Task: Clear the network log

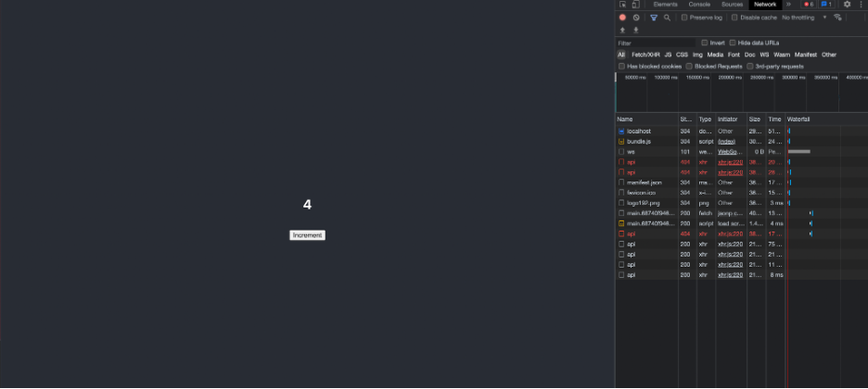Action: [636, 18]
